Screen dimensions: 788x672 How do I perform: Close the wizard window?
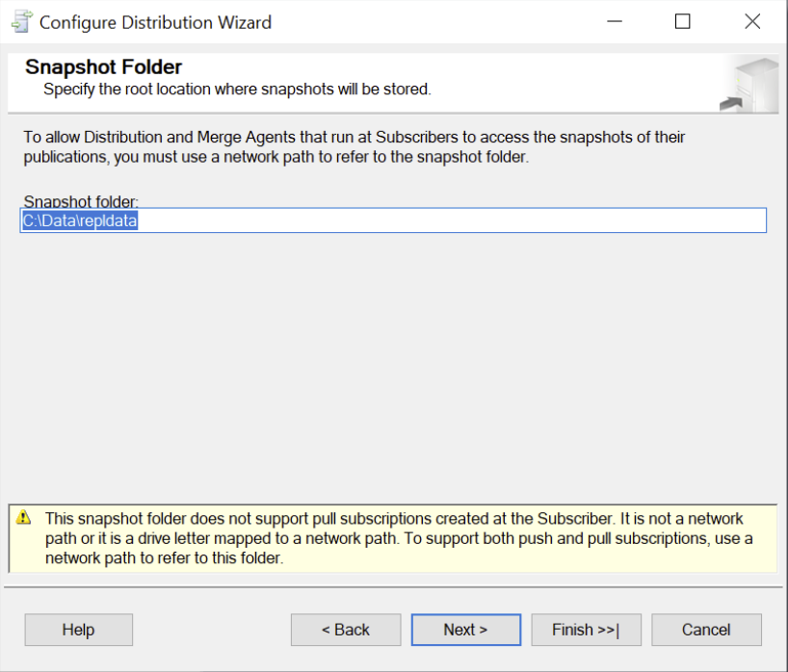click(x=752, y=21)
